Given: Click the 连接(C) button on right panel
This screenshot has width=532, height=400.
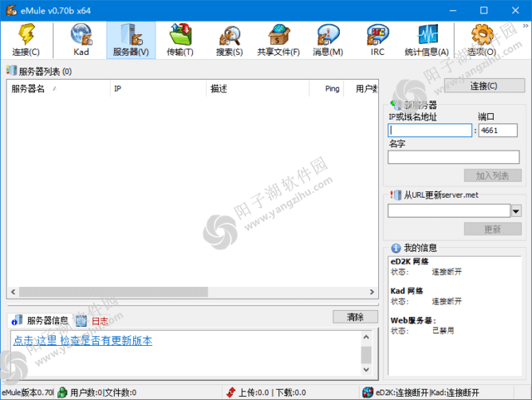Looking at the screenshot, I should (x=484, y=86).
